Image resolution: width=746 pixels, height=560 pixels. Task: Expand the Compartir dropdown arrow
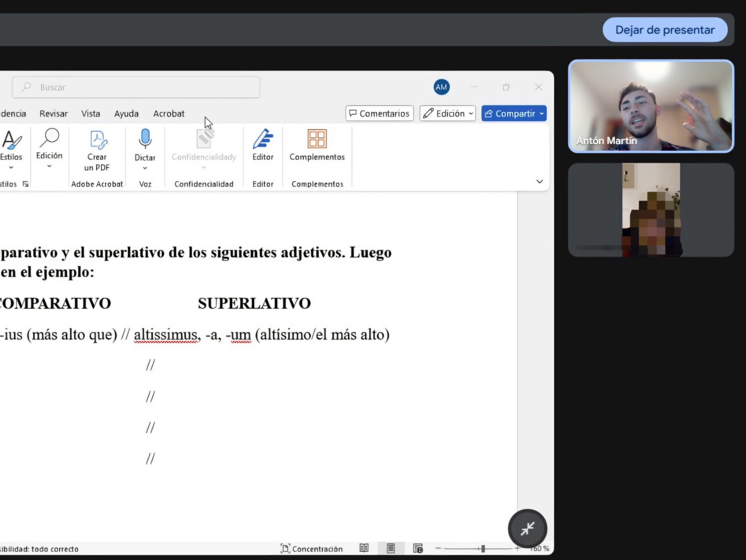[x=542, y=114]
